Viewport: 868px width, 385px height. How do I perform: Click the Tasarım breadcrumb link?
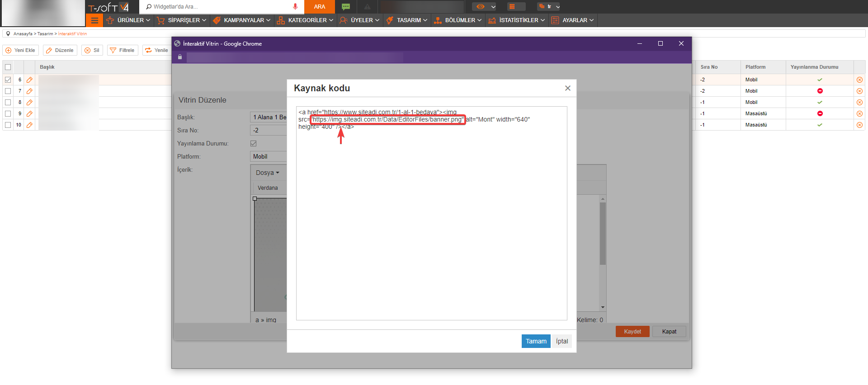tap(45, 33)
